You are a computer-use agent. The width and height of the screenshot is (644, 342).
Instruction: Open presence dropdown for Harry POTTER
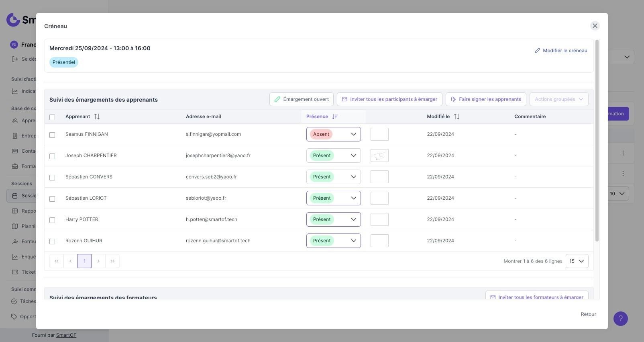click(x=334, y=219)
